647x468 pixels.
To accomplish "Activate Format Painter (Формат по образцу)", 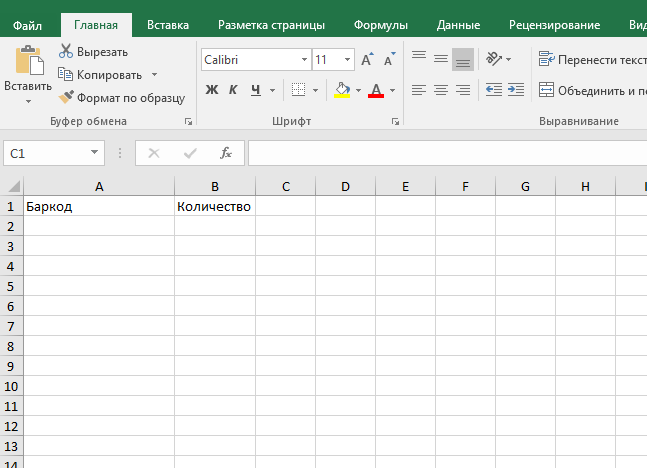I will coord(122,98).
